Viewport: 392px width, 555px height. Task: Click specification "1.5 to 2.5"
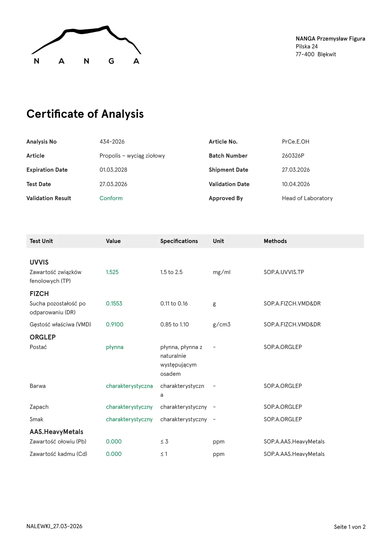pos(171,272)
